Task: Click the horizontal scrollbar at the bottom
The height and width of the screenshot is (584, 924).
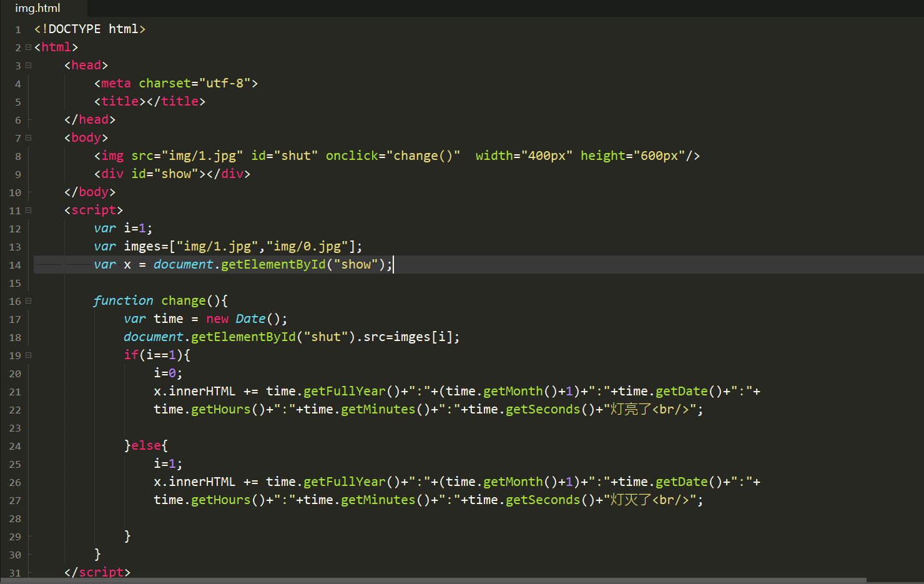Action: pyautogui.click(x=433, y=580)
